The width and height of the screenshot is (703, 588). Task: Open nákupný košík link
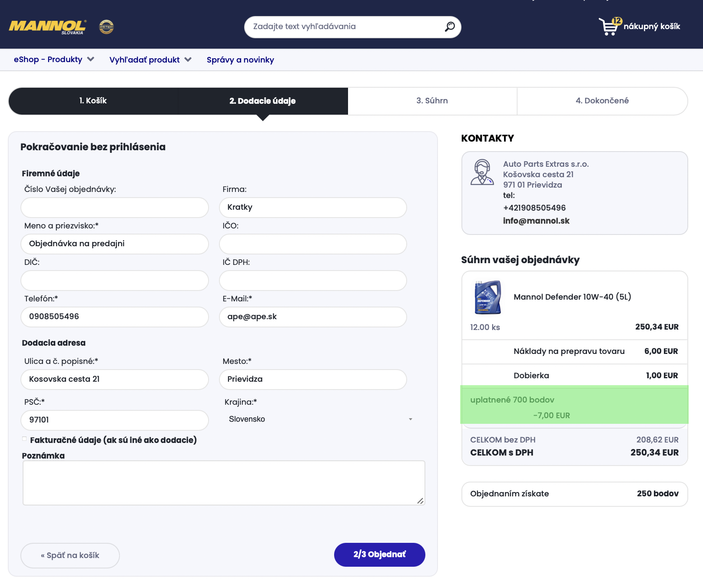[652, 26]
